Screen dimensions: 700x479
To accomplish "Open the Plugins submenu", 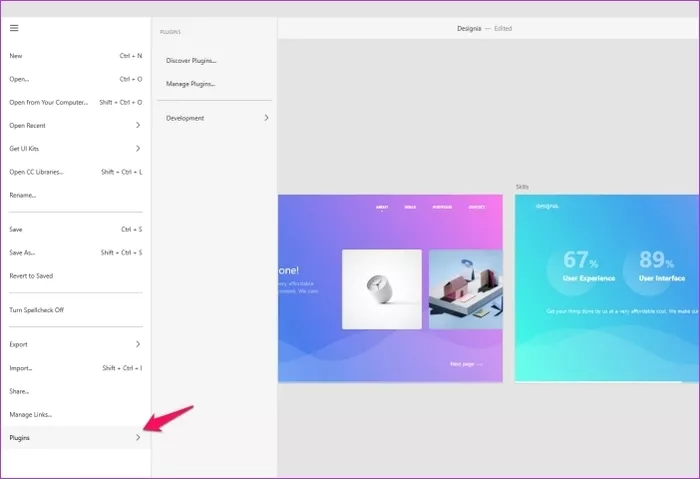I will [75, 437].
